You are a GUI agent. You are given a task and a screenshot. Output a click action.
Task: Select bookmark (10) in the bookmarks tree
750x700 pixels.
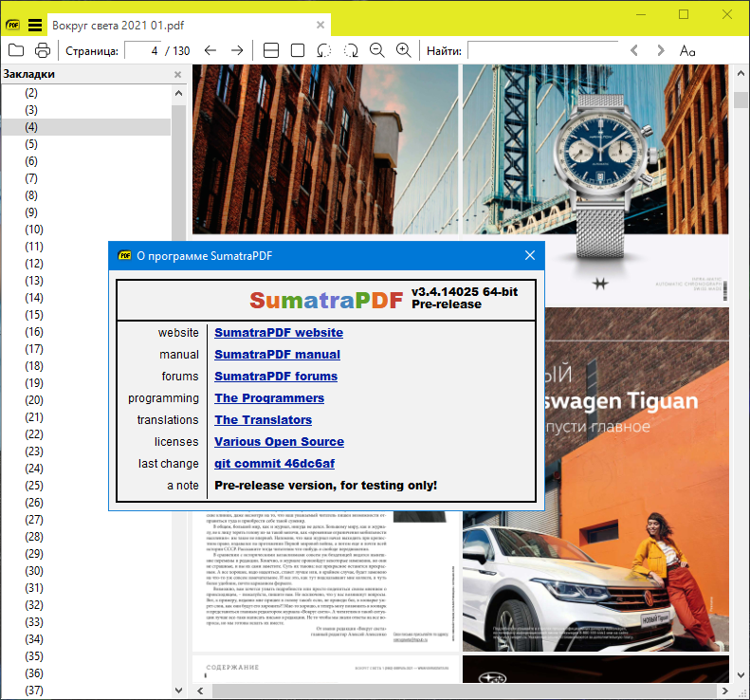tap(34, 230)
